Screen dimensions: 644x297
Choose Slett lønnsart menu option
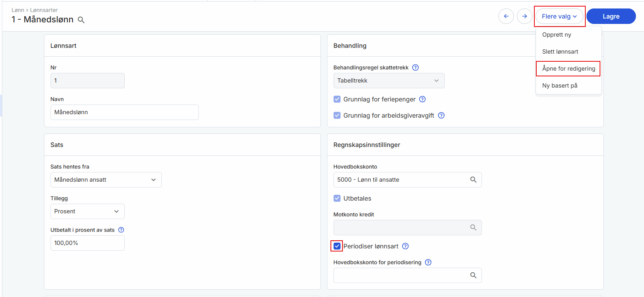[x=560, y=52]
